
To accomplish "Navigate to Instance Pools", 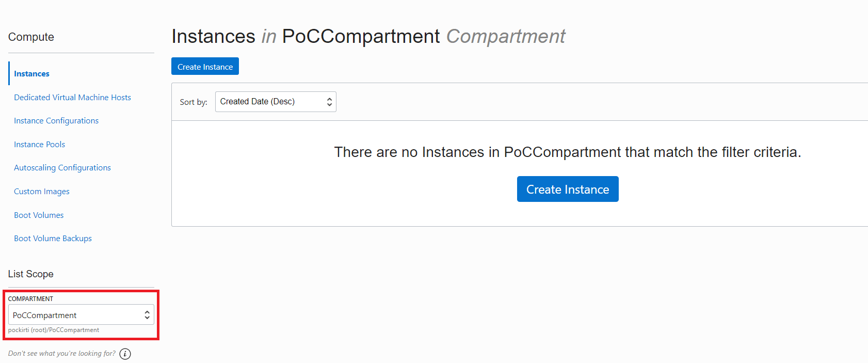I will point(39,145).
